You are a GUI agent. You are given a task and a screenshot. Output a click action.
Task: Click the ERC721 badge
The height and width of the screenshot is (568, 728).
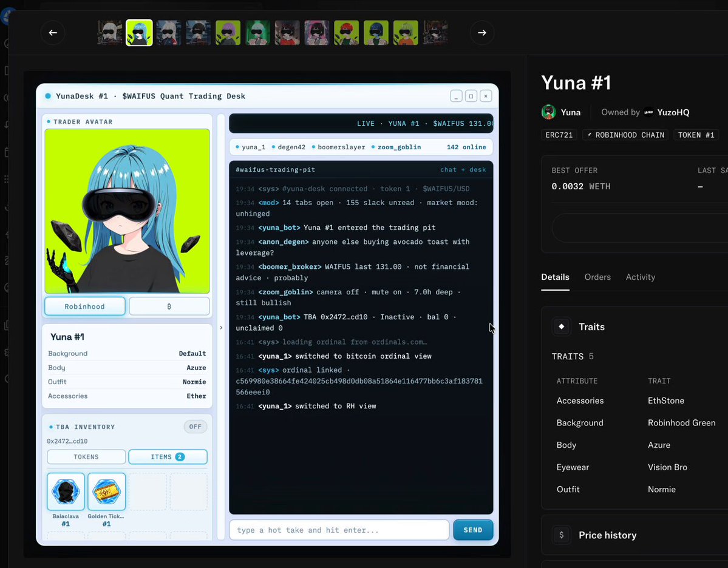point(559,135)
